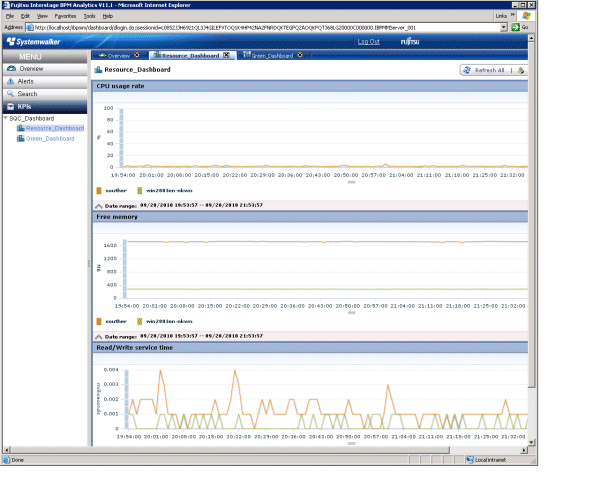Click the Overview cloud icon in menu
This screenshot has height=480, width=600.
tap(11, 69)
